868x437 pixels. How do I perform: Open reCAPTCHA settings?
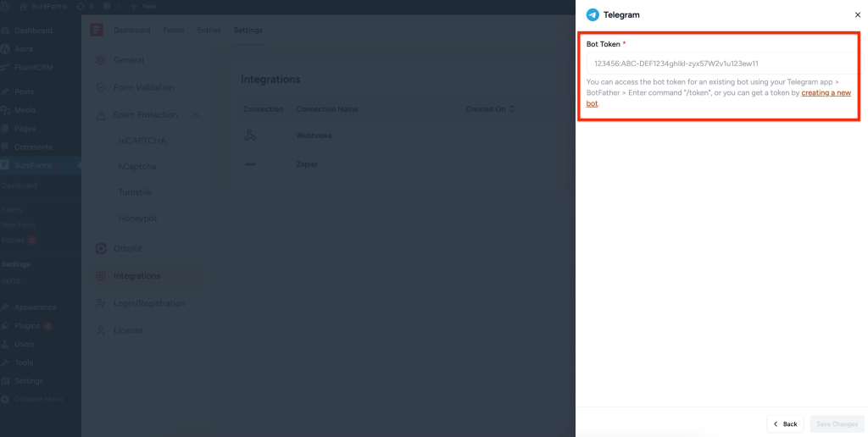[142, 141]
